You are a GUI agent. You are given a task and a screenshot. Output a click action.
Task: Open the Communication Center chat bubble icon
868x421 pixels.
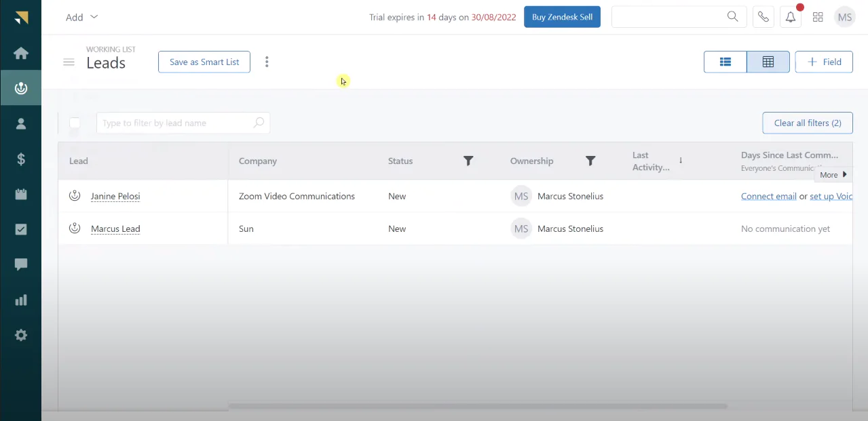pyautogui.click(x=20, y=264)
